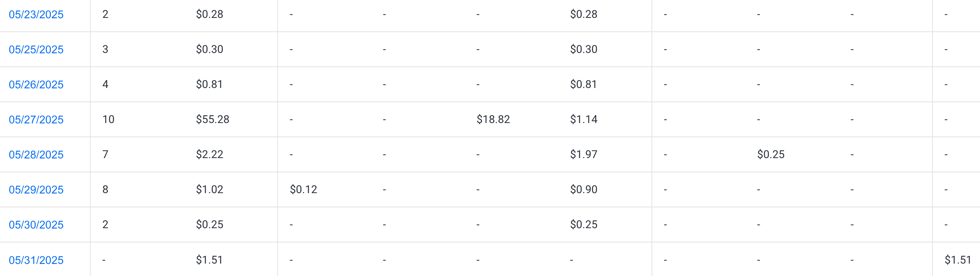Viewport: 980px width, 276px height.
Task: Select the $2.22 total on 05/28 row
Action: click(x=210, y=154)
